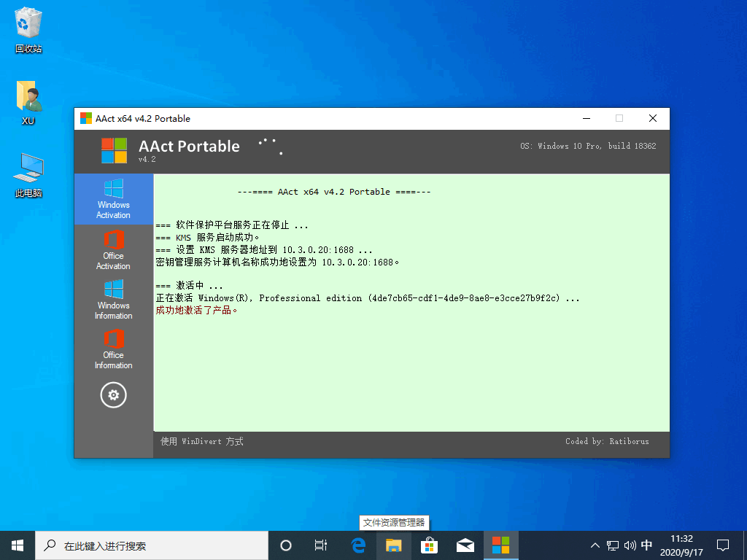
Task: Select Windows Activation in sidebar
Action: coord(113,199)
